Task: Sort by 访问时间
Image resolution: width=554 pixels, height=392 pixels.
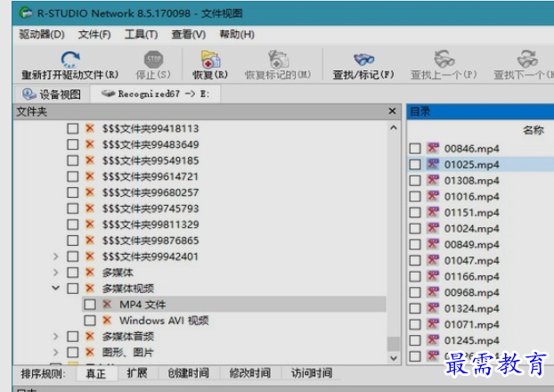Action: [x=312, y=373]
